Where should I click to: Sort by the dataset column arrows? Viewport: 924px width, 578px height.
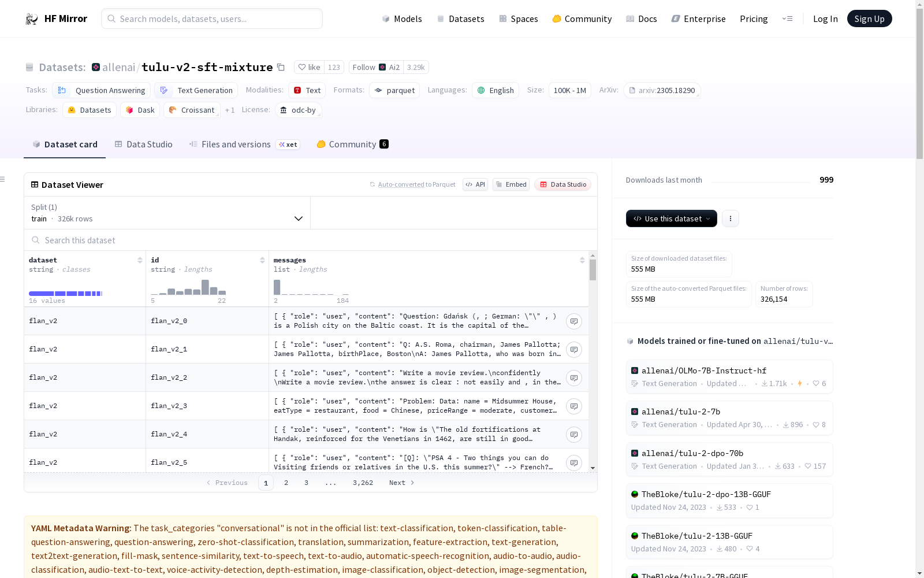[x=140, y=260]
